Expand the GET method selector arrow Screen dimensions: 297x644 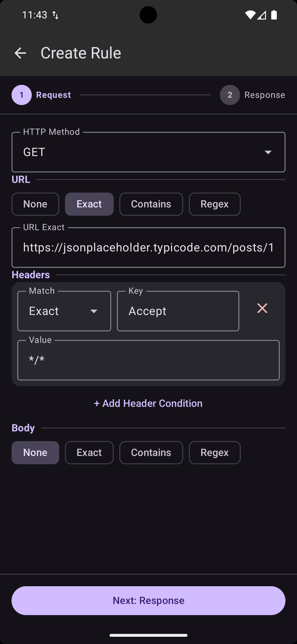(268, 152)
